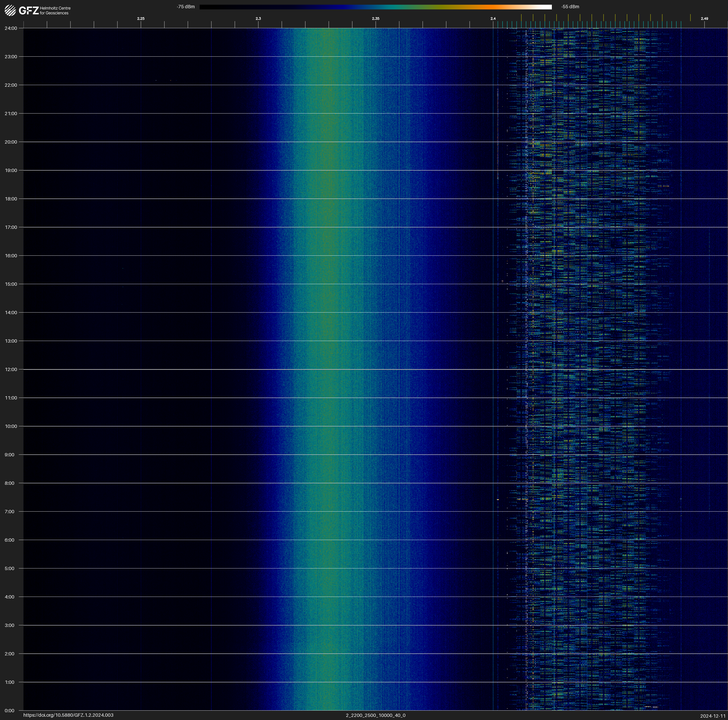Screen dimensions: 728x720
Task: Click the 2.35 frequency axis label
Action: click(375, 19)
